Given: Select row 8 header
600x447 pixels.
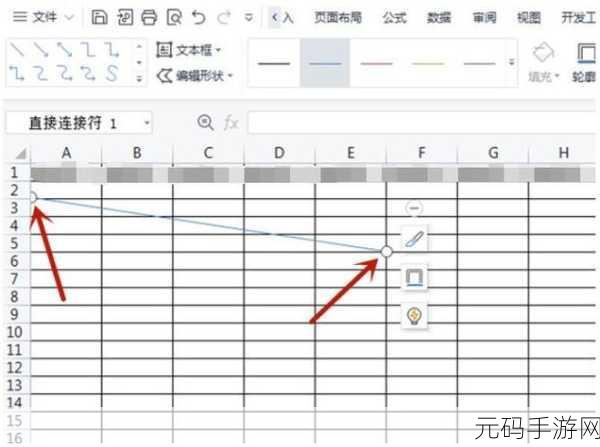Looking at the screenshot, I should [x=15, y=297].
